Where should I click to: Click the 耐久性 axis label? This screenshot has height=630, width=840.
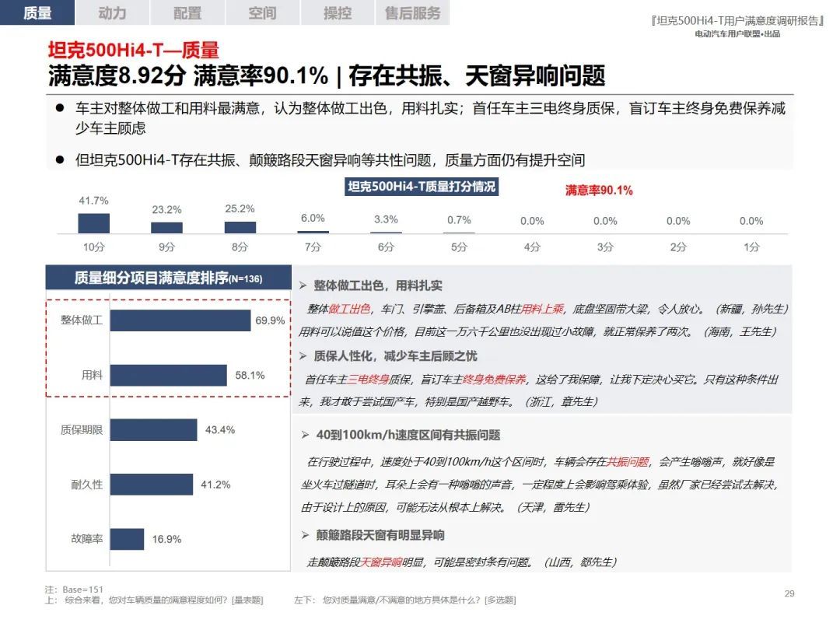click(x=87, y=485)
